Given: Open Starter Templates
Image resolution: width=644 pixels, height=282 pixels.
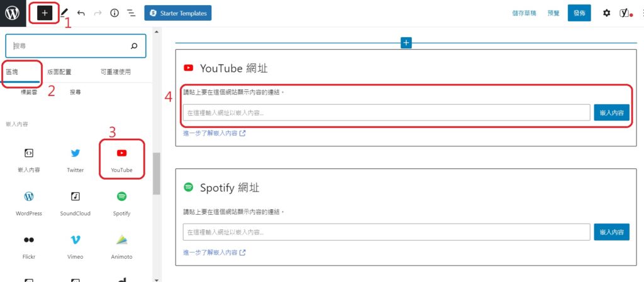Looking at the screenshot, I should click(x=178, y=13).
